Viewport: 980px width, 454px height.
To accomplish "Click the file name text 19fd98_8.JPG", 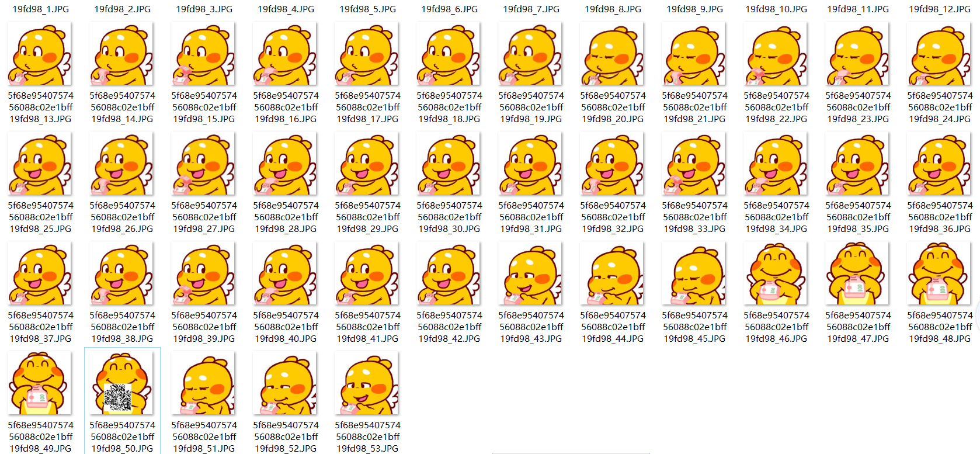I will pos(613,9).
